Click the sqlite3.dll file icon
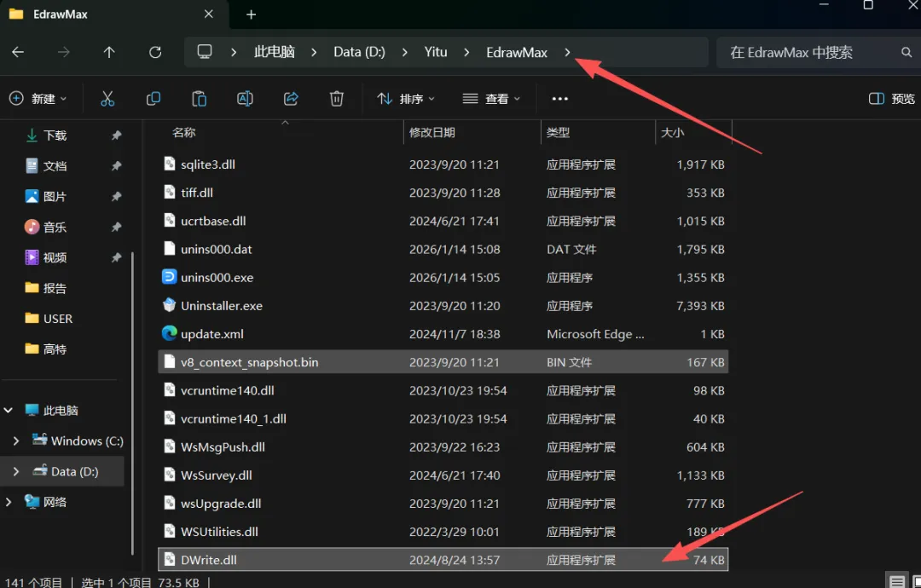Screen dimensions: 921x588 (169, 164)
